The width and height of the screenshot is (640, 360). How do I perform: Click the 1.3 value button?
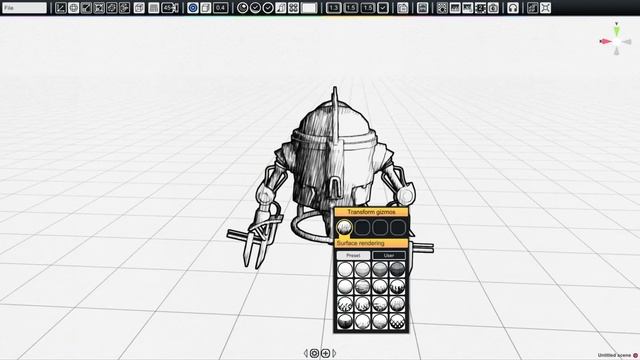coord(333,8)
